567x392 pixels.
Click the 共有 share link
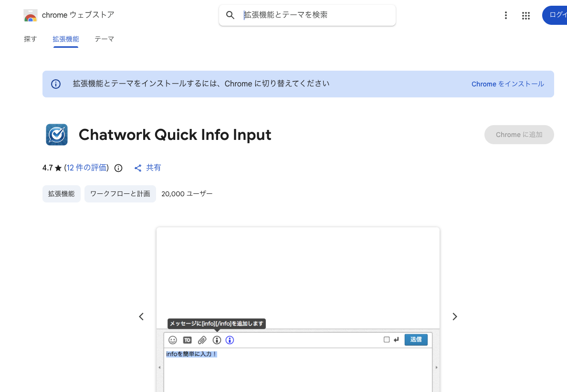[153, 168]
